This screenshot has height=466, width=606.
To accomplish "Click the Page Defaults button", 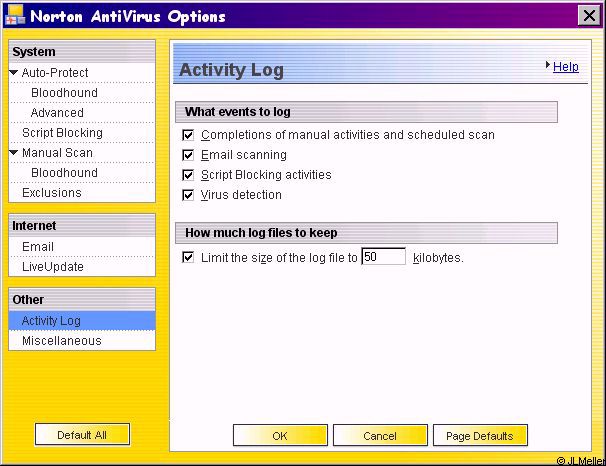I will click(x=480, y=436).
